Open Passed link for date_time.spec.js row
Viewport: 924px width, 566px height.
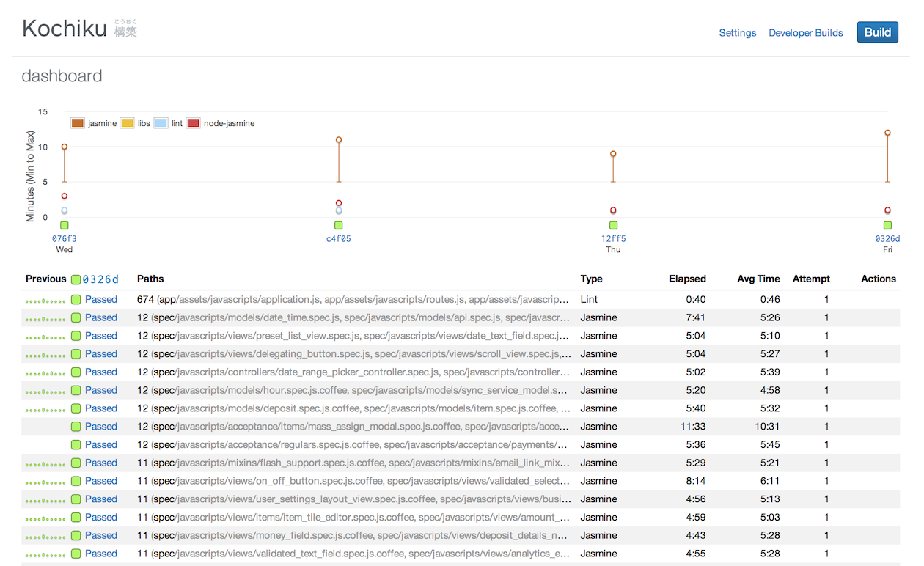click(x=101, y=317)
